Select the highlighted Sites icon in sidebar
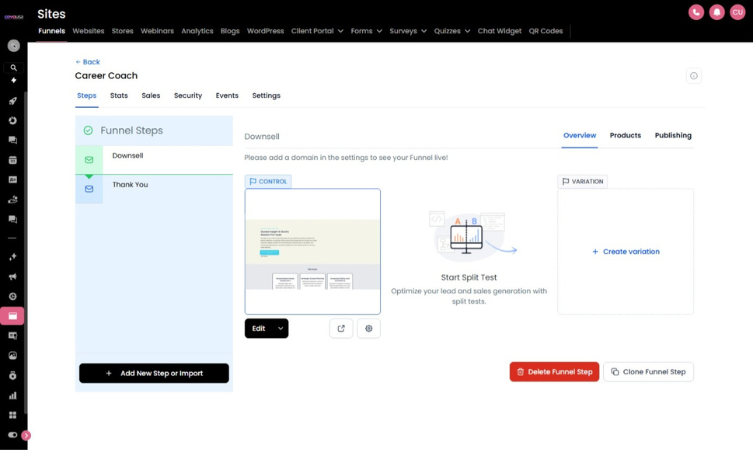 tap(13, 316)
